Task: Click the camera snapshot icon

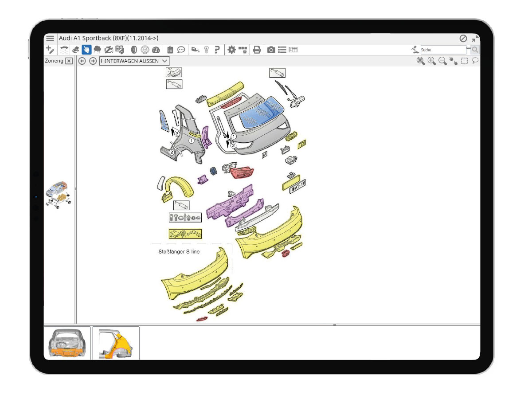Action: (x=271, y=50)
